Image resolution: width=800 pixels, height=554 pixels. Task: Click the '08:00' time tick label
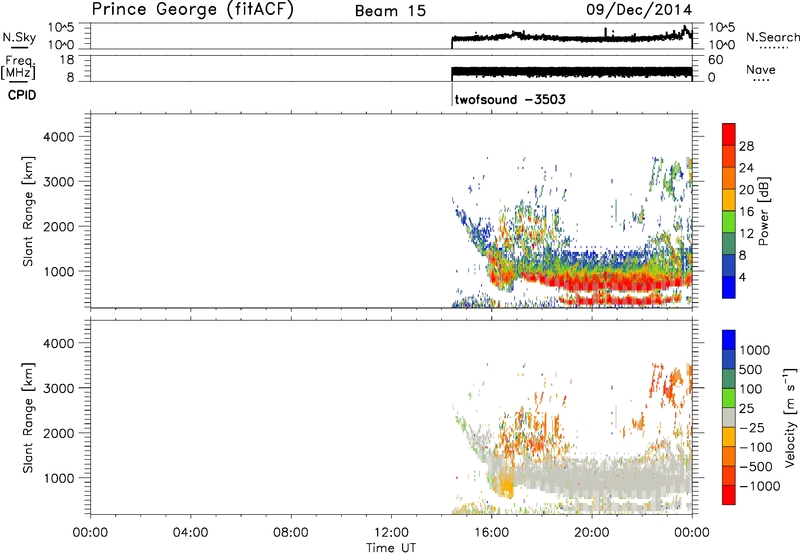pyautogui.click(x=291, y=533)
